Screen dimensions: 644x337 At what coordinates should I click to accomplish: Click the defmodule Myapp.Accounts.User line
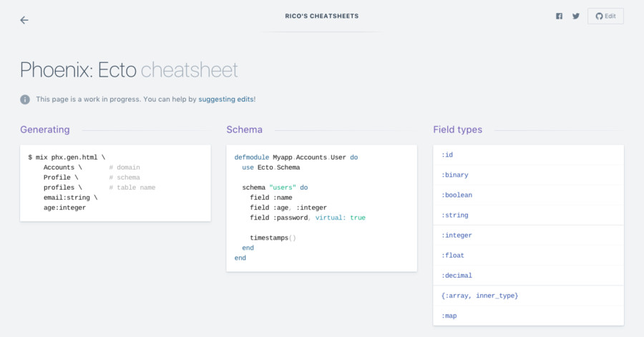pyautogui.click(x=296, y=157)
